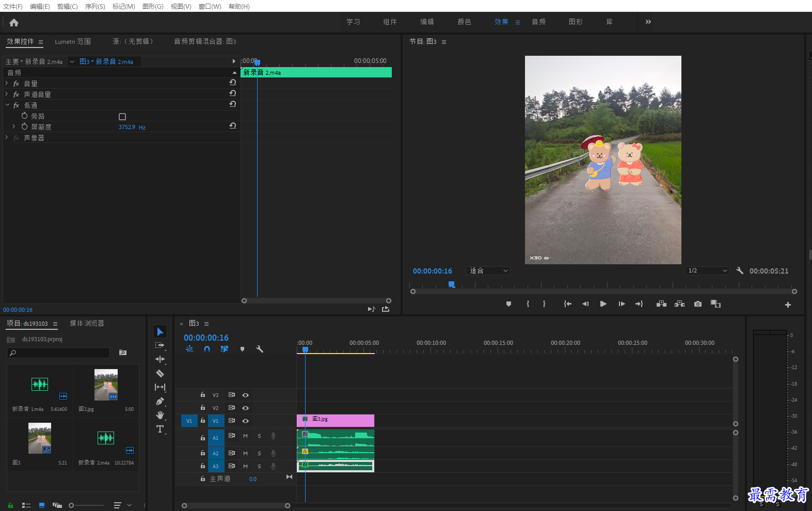
Task: Click the Program Monitor playhead marker
Action: pyautogui.click(x=451, y=284)
